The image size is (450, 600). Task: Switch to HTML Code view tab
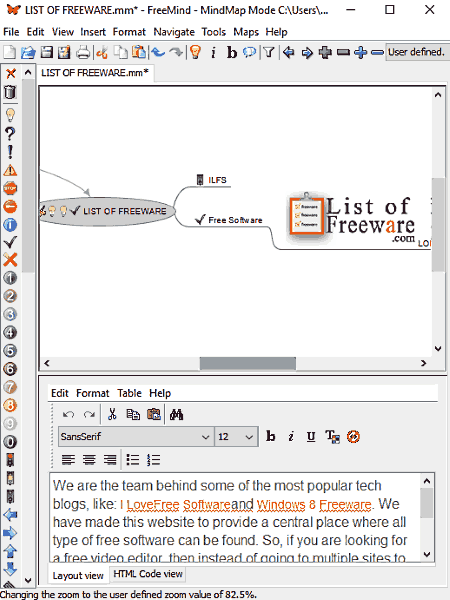coord(148,574)
